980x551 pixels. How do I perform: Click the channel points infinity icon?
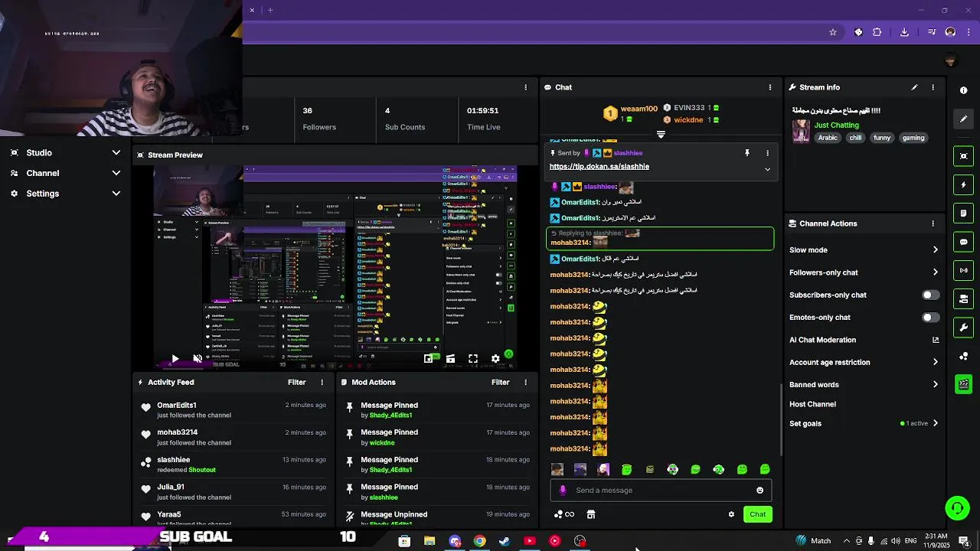pyautogui.click(x=564, y=514)
